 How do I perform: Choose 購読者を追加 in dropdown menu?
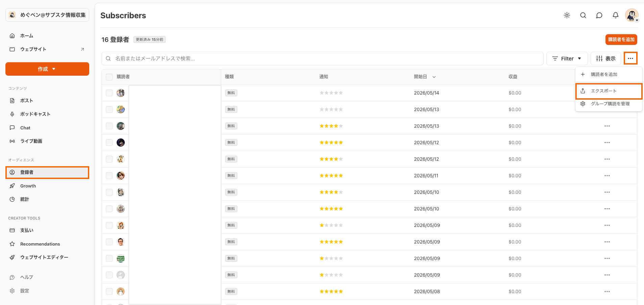pos(609,74)
